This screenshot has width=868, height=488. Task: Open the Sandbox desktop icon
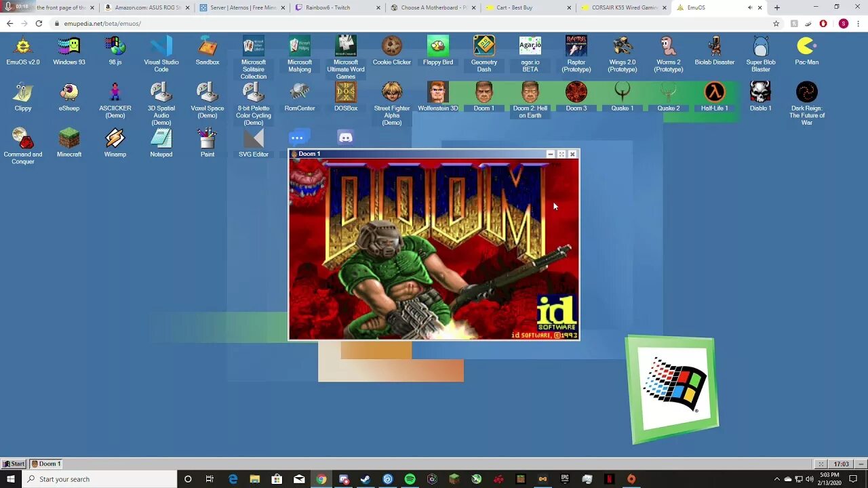(x=208, y=51)
